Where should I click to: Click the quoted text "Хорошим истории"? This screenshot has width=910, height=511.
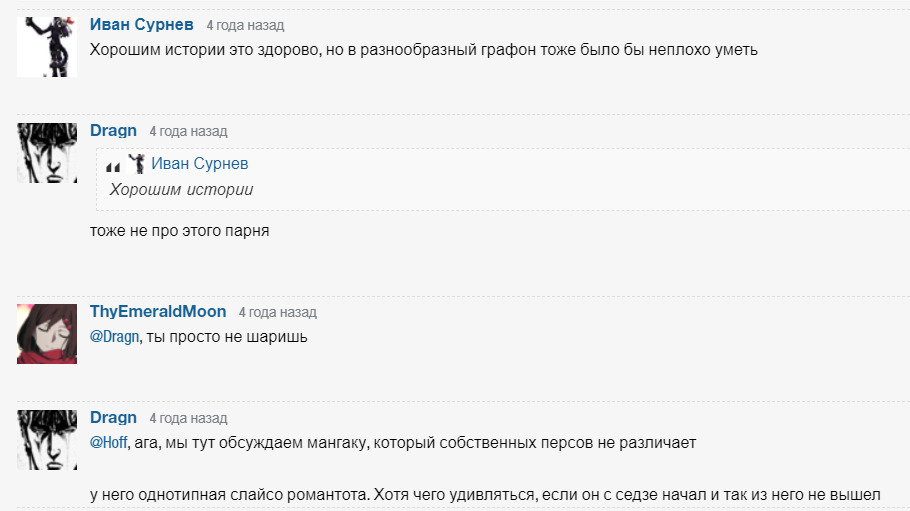point(181,190)
